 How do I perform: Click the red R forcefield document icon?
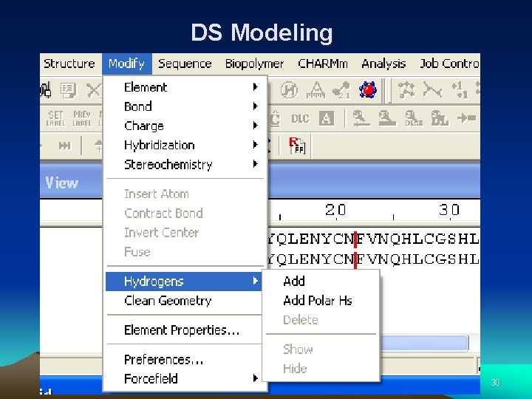point(297,146)
